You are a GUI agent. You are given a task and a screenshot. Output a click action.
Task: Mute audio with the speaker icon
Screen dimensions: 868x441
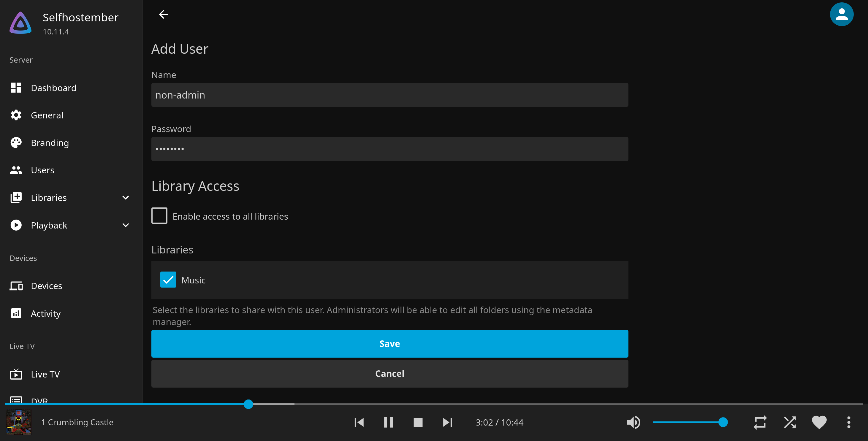(x=633, y=422)
